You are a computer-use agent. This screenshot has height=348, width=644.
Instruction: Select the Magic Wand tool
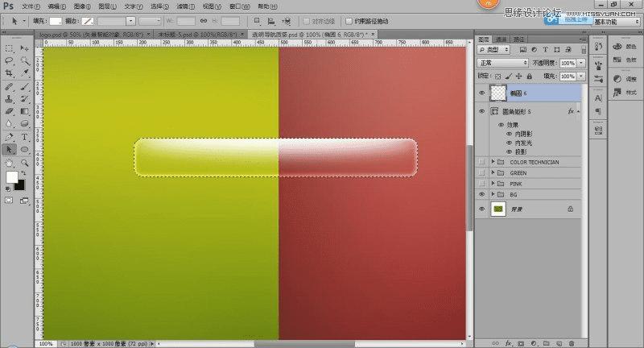[x=25, y=60]
